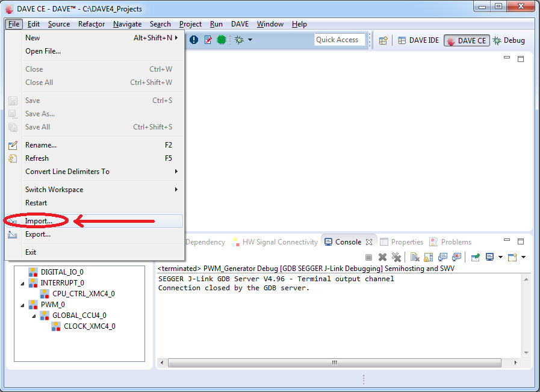Open the Display Selected Console dropdown arrow
The image size is (540, 392).
tap(500, 257)
